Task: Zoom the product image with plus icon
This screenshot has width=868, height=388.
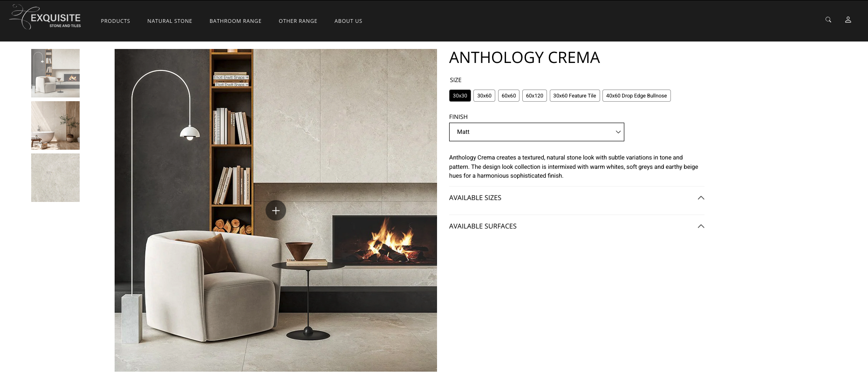Action: tap(276, 211)
